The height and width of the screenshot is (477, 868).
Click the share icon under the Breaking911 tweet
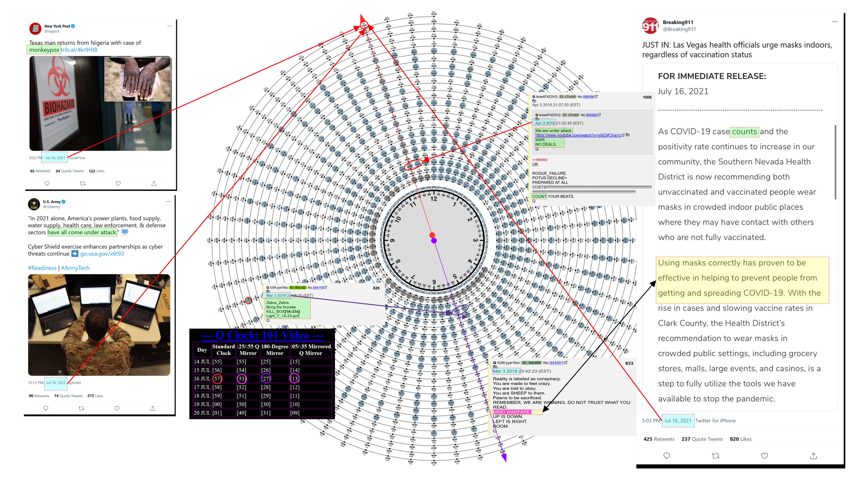(813, 455)
